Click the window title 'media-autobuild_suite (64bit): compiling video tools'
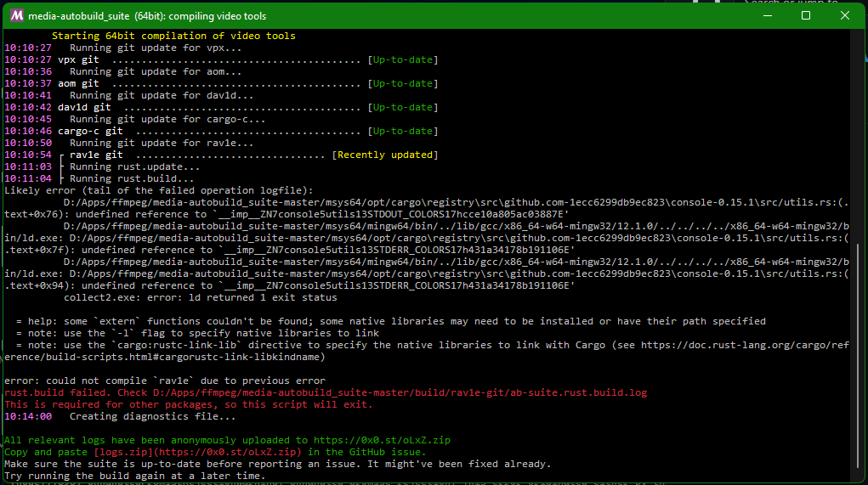Screen dimensions: 868x485 point(147,16)
